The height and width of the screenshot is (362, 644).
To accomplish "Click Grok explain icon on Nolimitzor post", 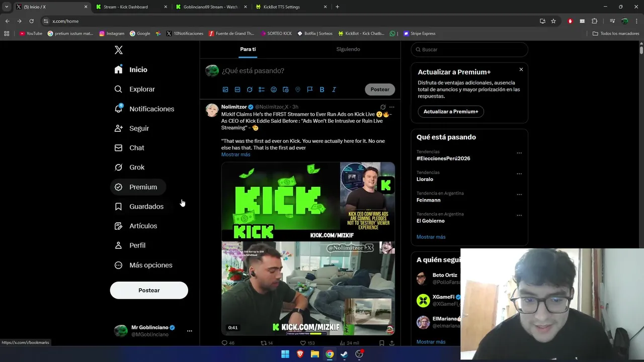I will point(383,107).
